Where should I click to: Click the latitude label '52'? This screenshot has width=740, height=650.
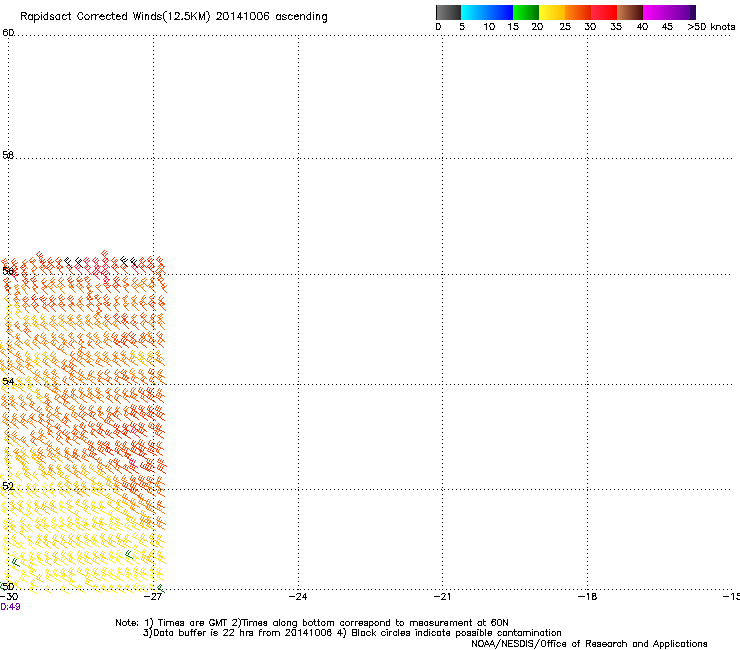(8, 486)
